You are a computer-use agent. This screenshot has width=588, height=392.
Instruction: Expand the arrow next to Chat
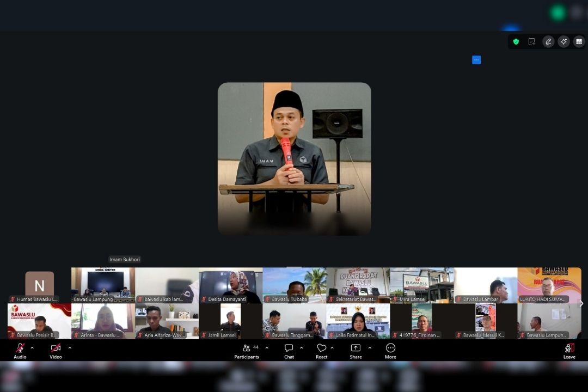301,348
